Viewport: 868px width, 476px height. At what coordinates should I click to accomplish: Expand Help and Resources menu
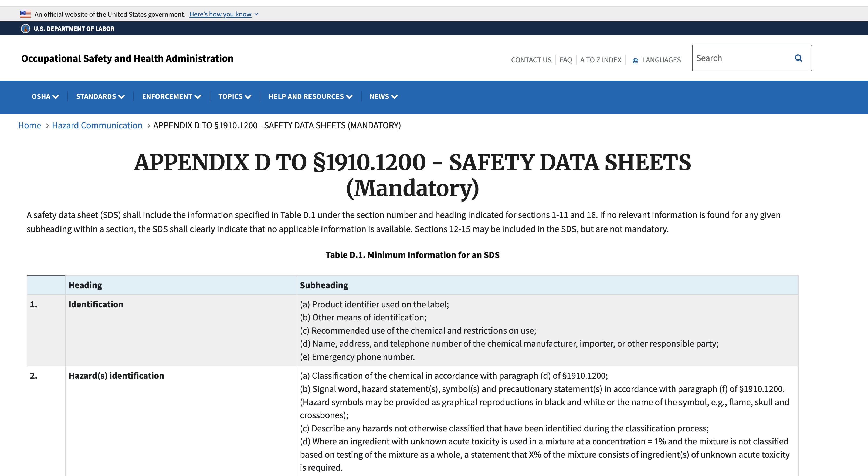coord(310,96)
